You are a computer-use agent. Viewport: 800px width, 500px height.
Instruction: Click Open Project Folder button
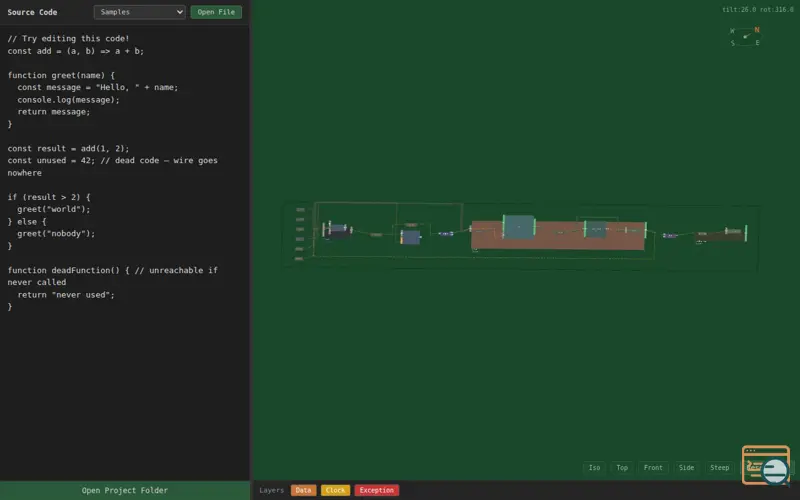click(x=125, y=490)
